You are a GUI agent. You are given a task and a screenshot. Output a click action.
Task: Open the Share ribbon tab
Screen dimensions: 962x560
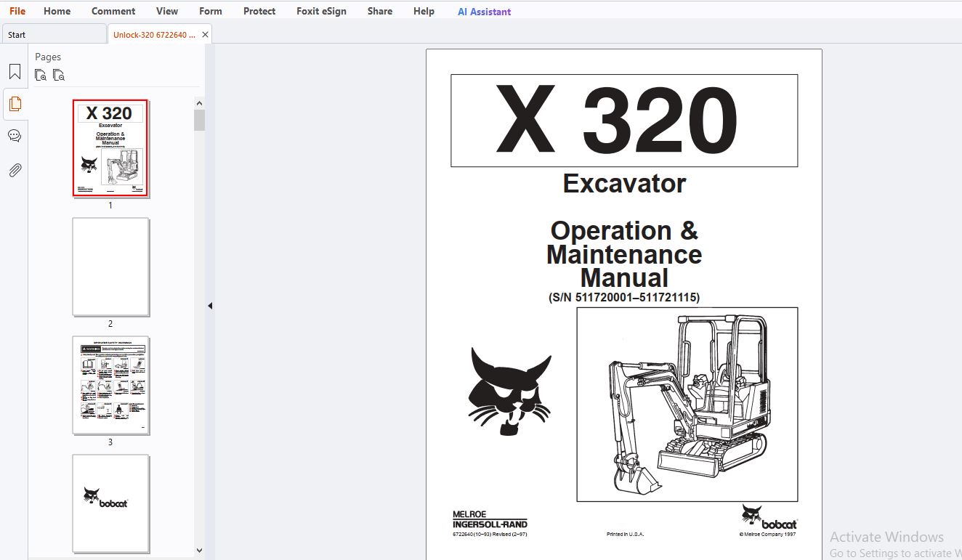380,11
